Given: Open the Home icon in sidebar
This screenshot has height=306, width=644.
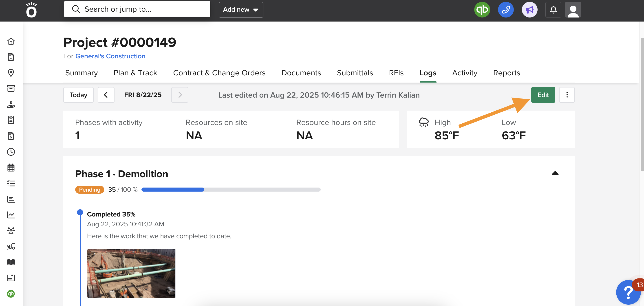Looking at the screenshot, I should click(11, 41).
